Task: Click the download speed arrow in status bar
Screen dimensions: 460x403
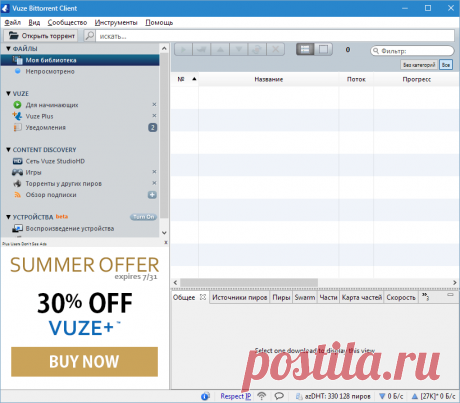Action: (x=382, y=396)
